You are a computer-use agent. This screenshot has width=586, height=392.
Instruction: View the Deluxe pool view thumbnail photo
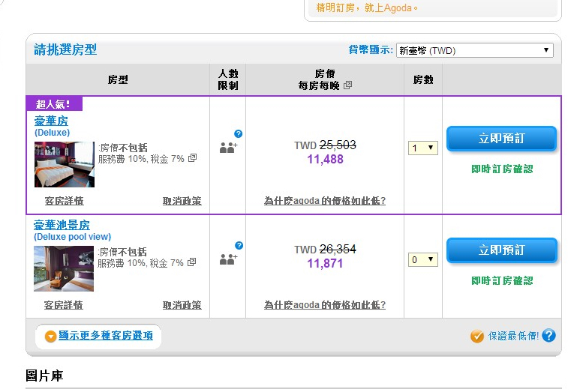click(64, 268)
